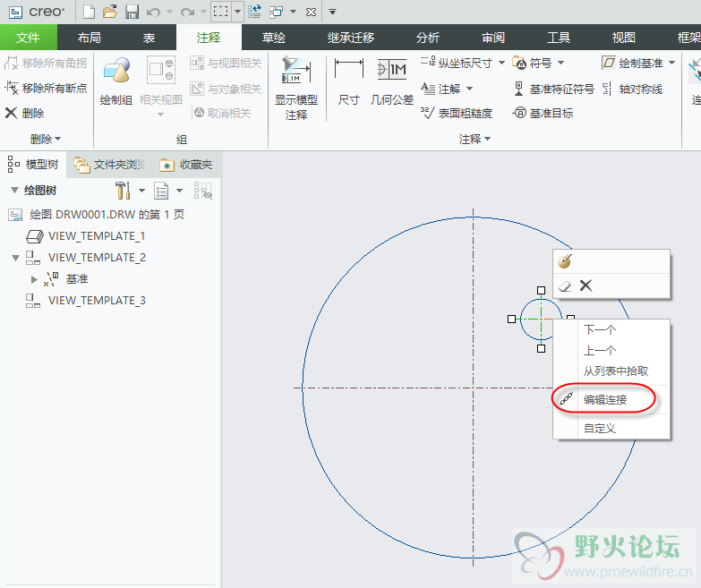Click the regenerate icon in quick access bar

click(x=254, y=12)
